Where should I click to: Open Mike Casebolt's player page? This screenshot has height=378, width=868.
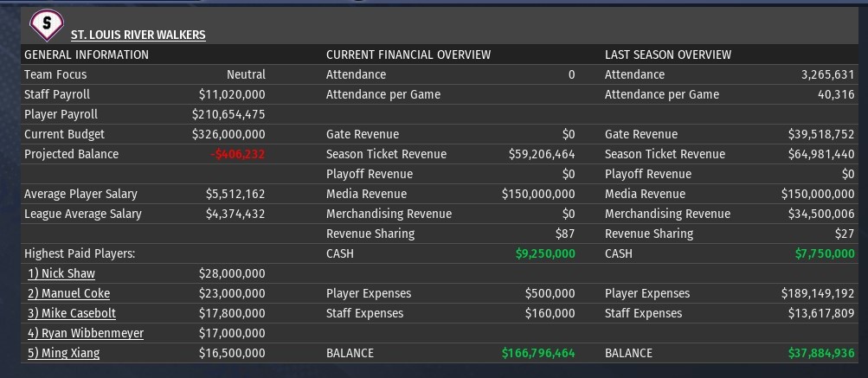point(72,313)
